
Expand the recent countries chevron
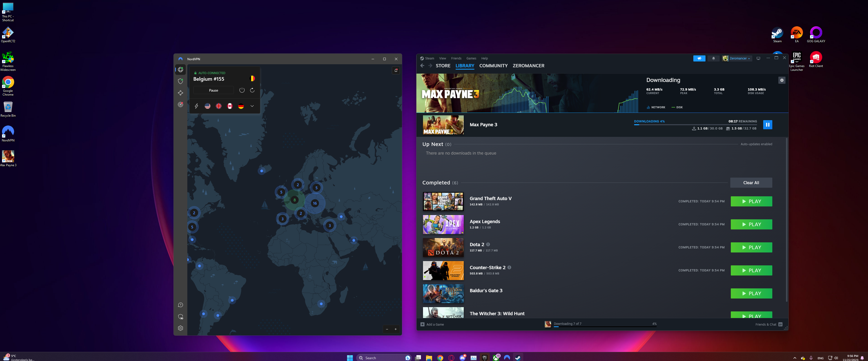point(252,106)
